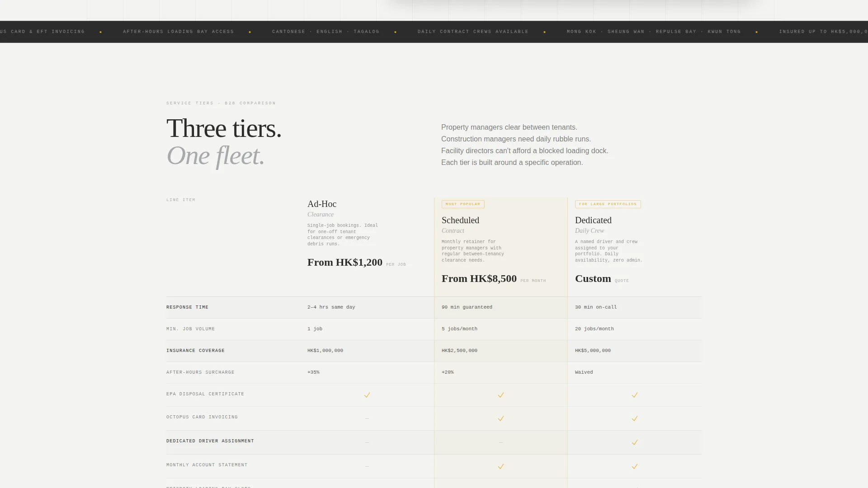Select the Dedicated tier heading
The image size is (868, 488).
coord(593,221)
